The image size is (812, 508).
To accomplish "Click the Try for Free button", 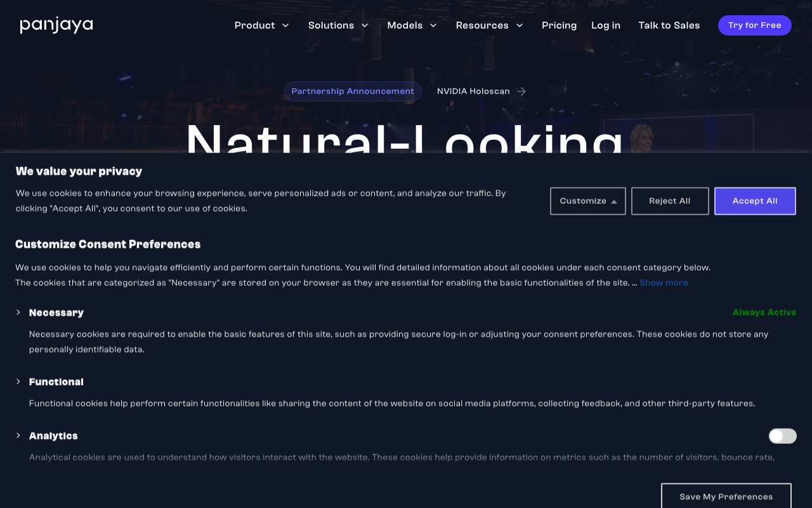I will [x=754, y=25].
